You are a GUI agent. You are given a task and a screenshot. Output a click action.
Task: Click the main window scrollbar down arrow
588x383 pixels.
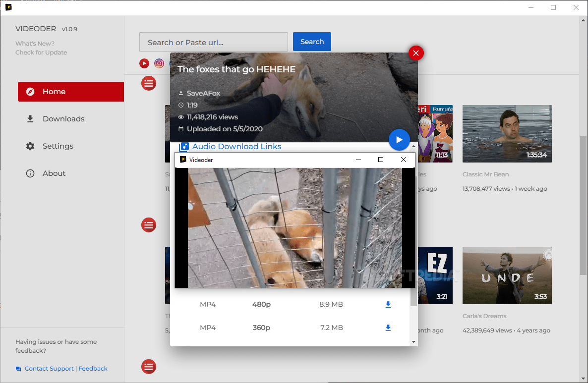tap(583, 379)
